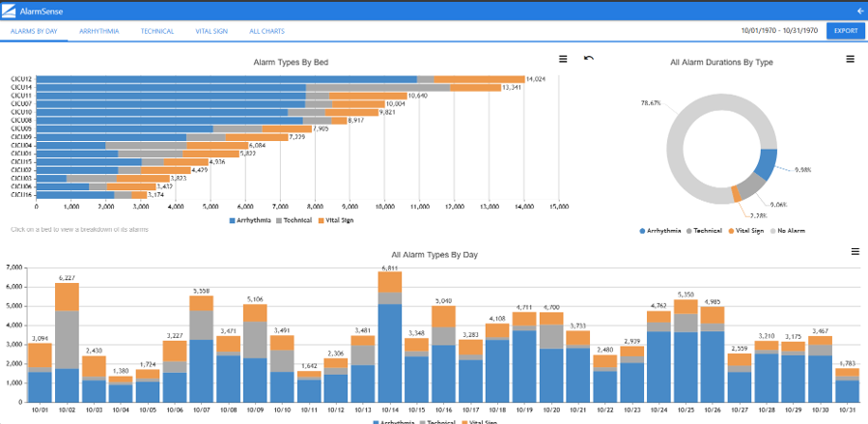The image size is (868, 424).
Task: Click the 10/25 column in daily chart
Action: coord(686,351)
